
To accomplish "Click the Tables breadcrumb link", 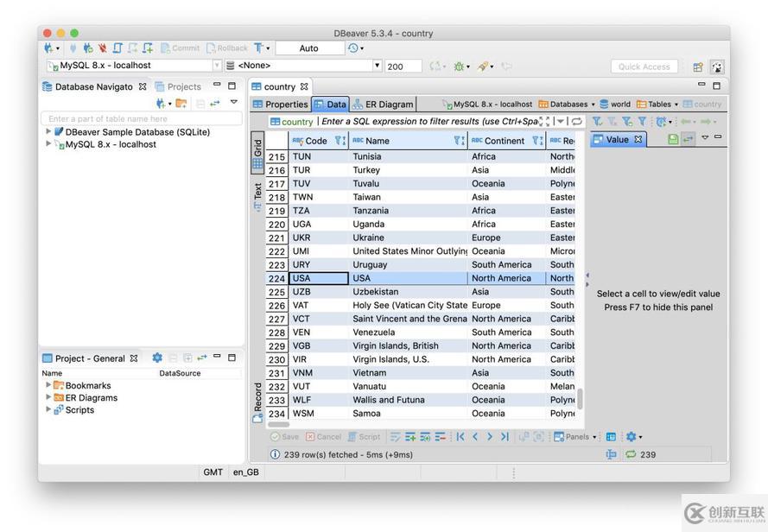I will point(657,104).
